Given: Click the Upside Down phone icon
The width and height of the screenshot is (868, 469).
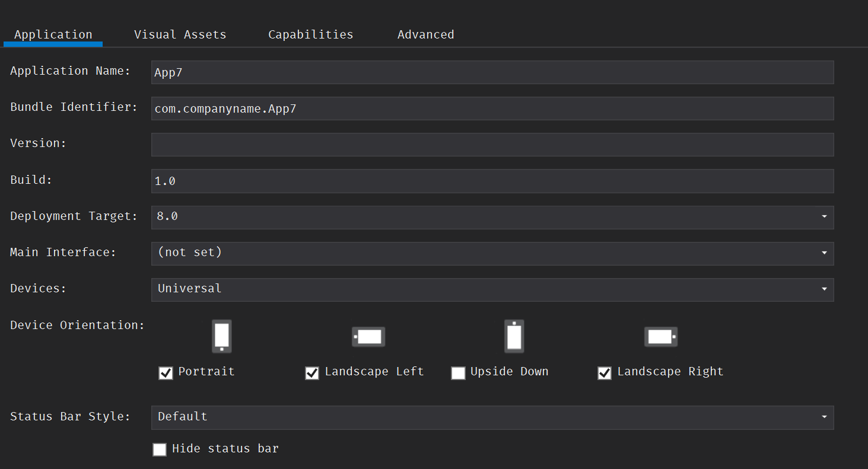Looking at the screenshot, I should [x=514, y=336].
